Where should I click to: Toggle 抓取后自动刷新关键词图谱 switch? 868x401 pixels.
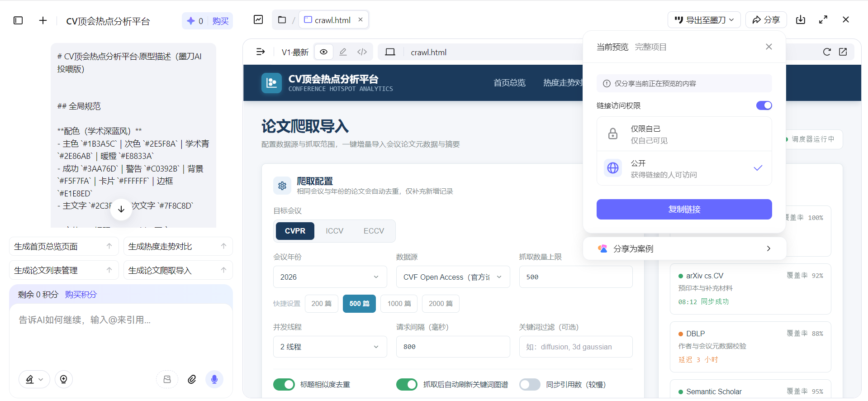click(407, 384)
